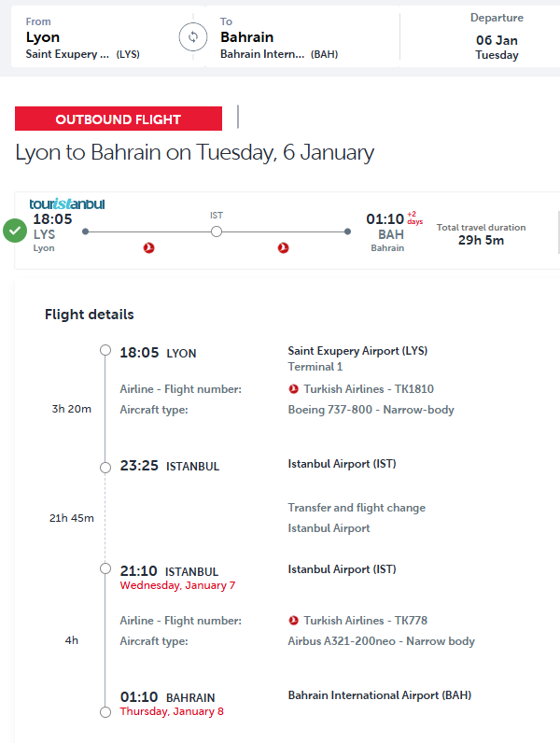
Task: Open the From Lyon airport field
Action: pos(93,38)
